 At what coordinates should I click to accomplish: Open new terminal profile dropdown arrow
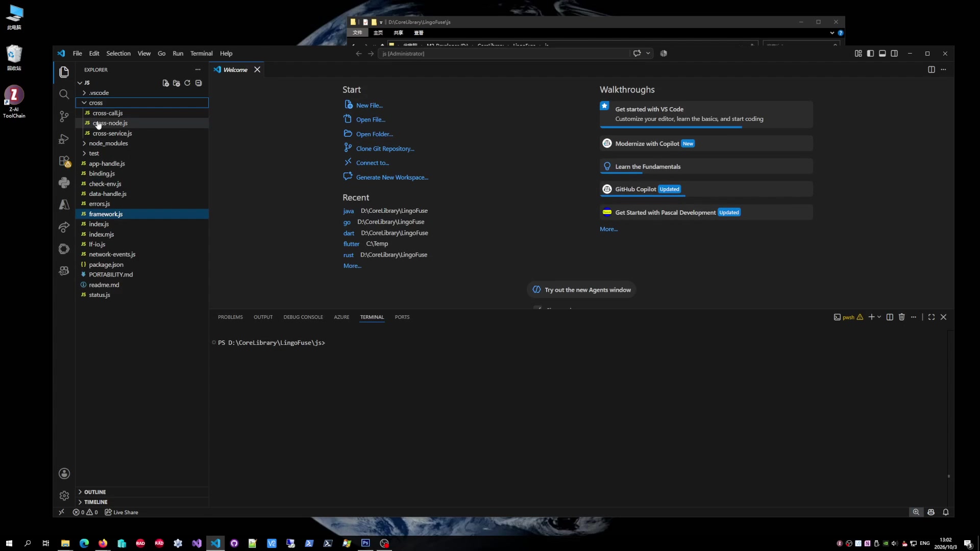[x=879, y=317]
